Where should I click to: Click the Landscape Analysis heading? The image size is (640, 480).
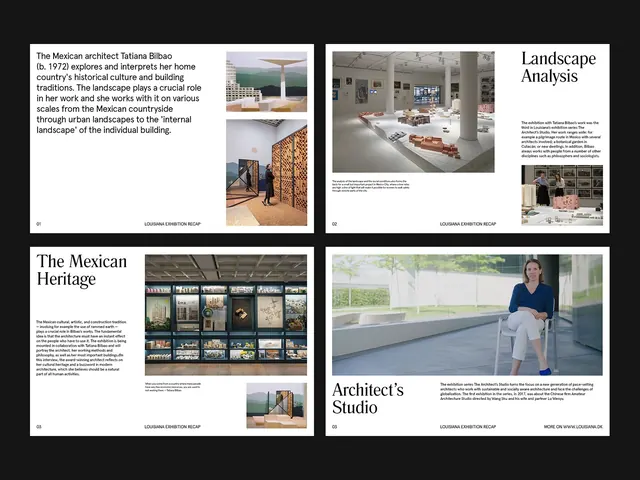point(558,67)
